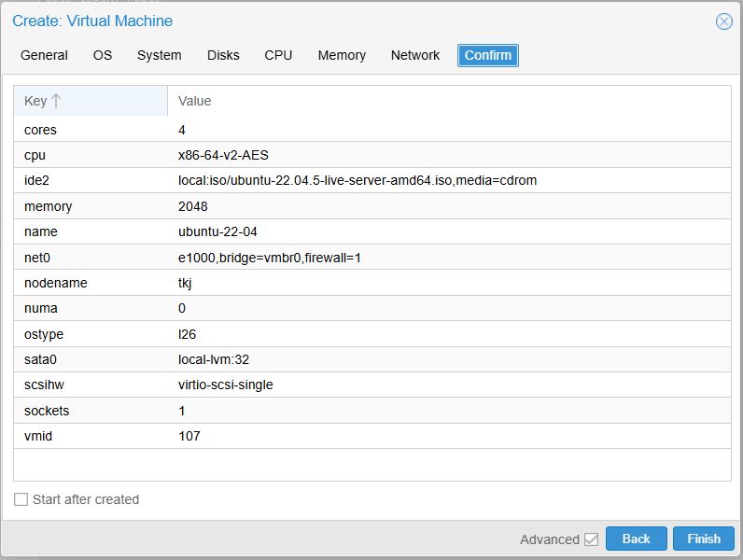Screen dimensions: 743x560
Task: Switch to the General tab
Action: tap(44, 55)
